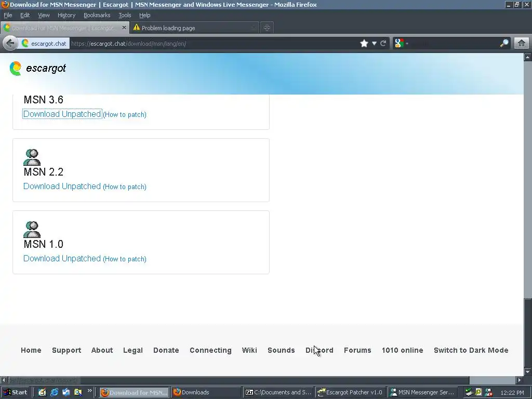Open the Discord footer link
The height and width of the screenshot is (399, 532).
click(x=320, y=350)
